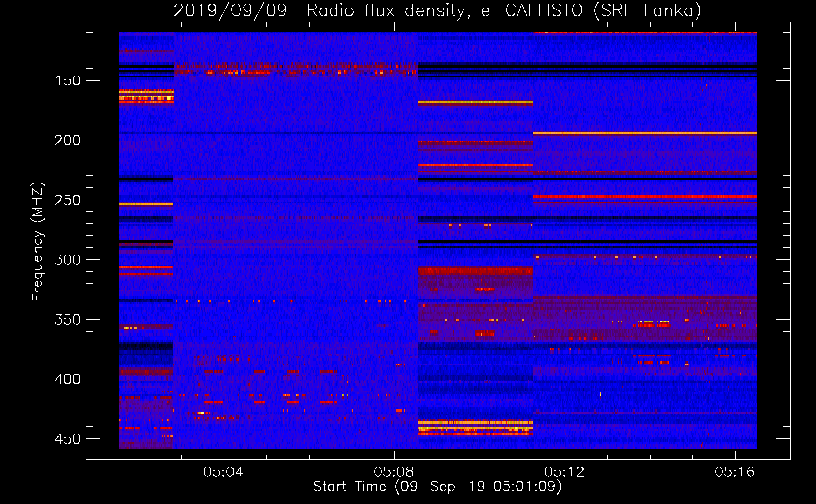Click the 400 frequency tick label
The width and height of the screenshot is (816, 504).
(x=68, y=379)
